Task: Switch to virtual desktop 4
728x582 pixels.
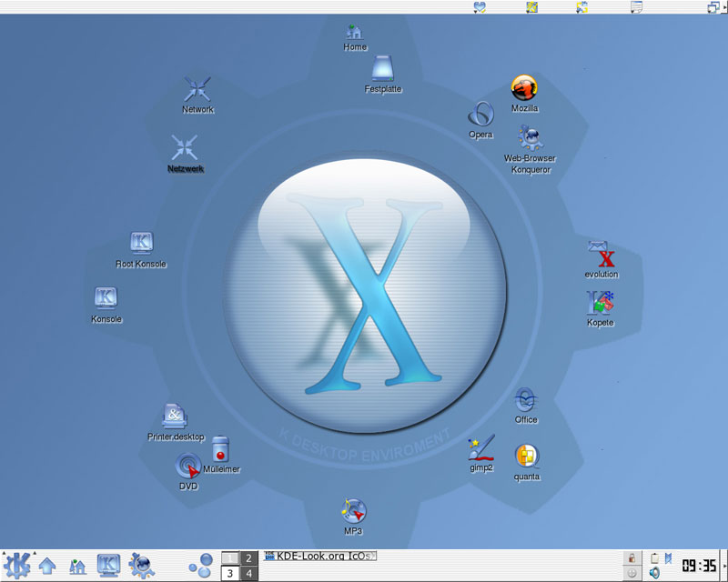Action: click(248, 573)
